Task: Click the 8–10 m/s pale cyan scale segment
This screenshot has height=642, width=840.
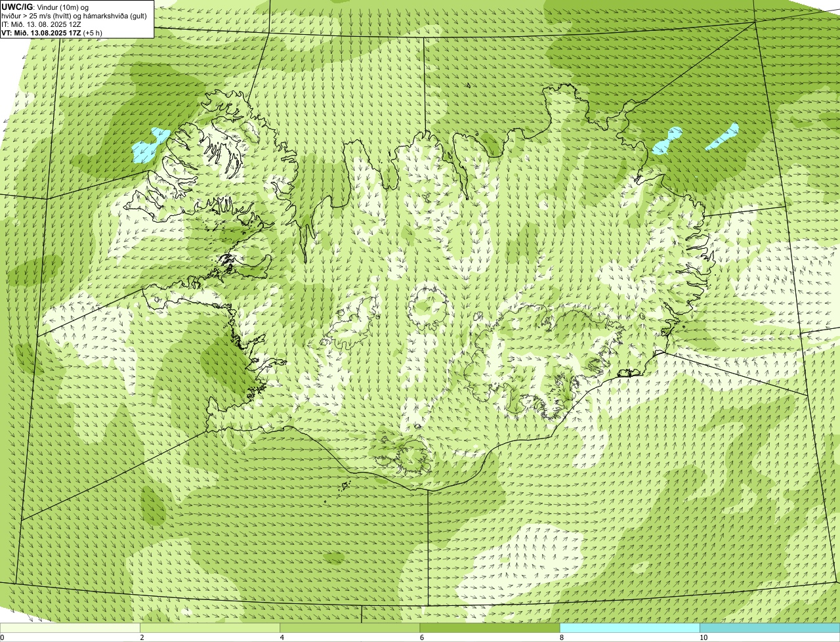Action: [630, 628]
